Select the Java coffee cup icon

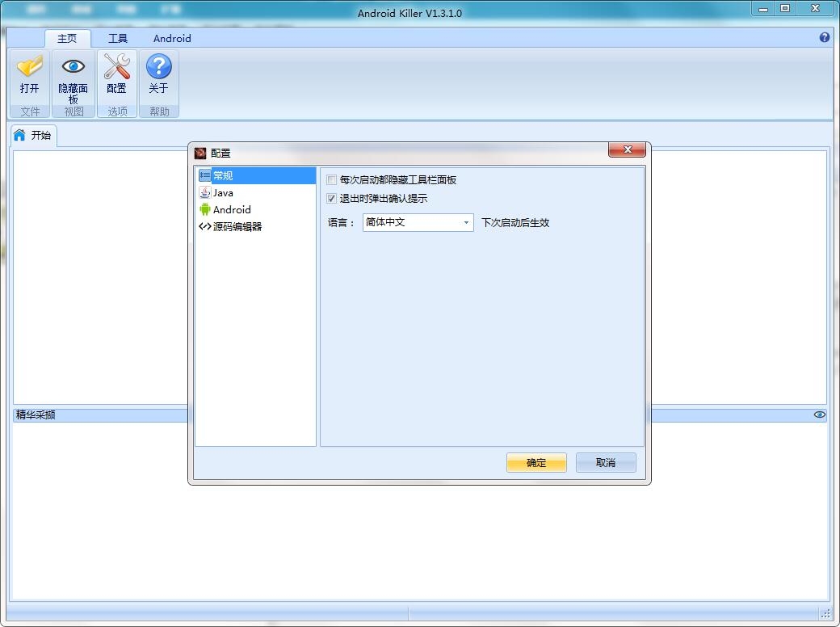pyautogui.click(x=204, y=192)
